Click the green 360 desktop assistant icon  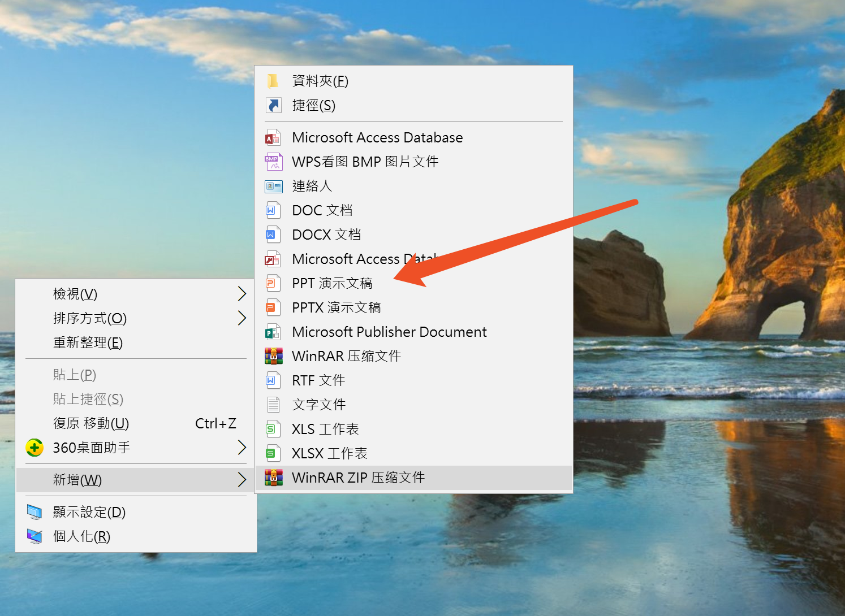point(35,448)
